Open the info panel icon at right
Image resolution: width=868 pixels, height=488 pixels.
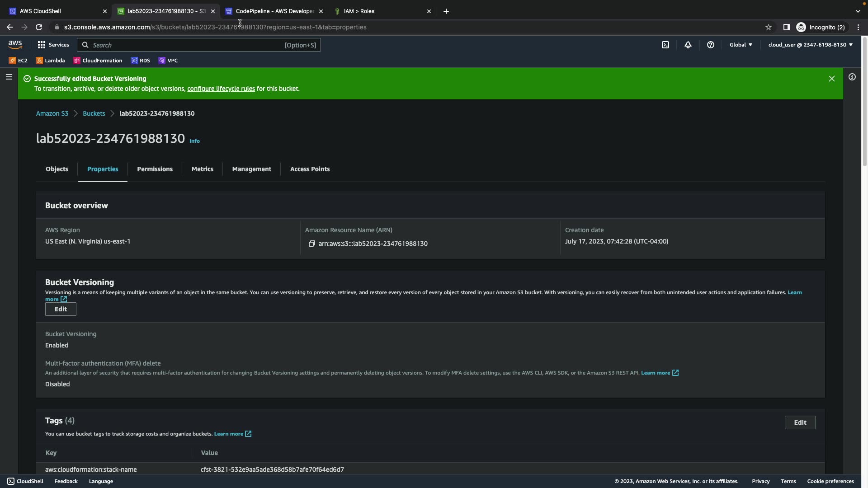852,77
